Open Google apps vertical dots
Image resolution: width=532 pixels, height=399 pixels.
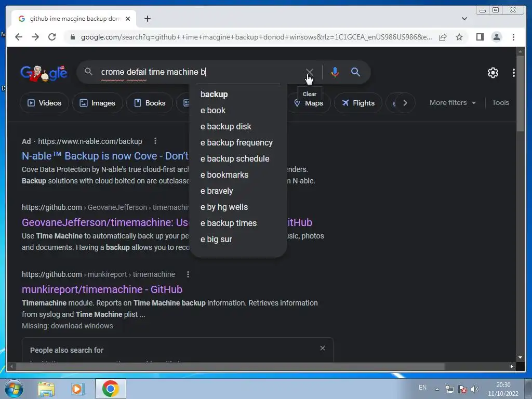513,72
